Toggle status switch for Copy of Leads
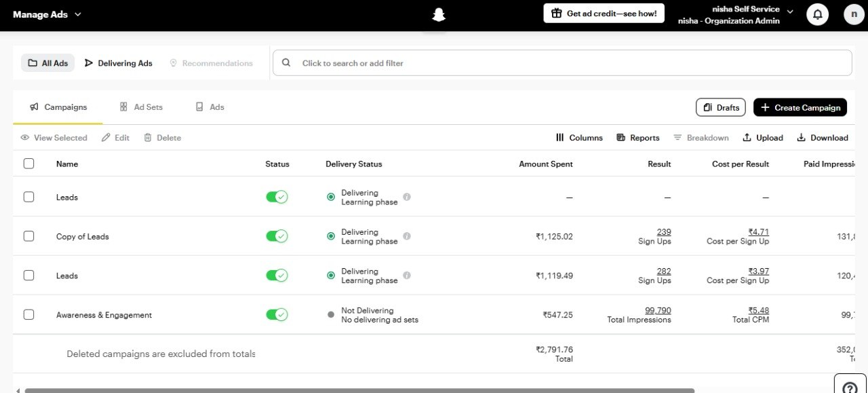868x393 pixels. coord(277,236)
